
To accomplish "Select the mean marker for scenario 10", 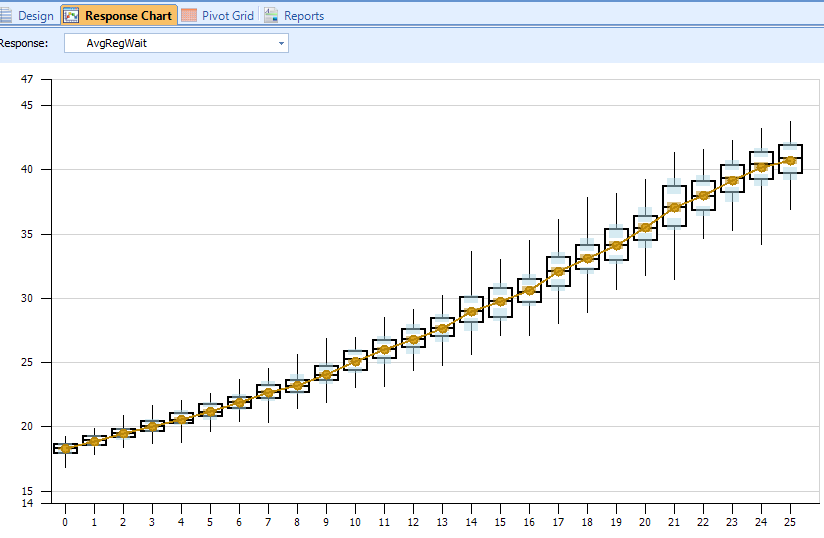I will coord(355,361).
